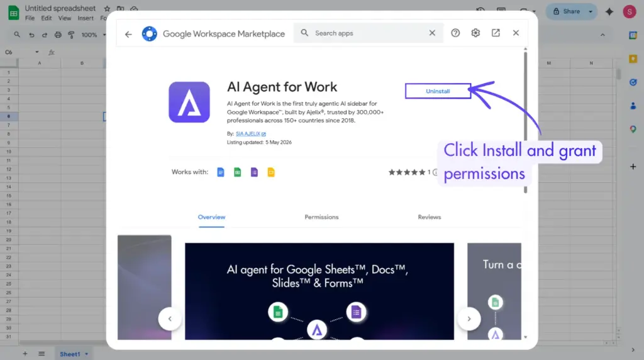Image resolution: width=644 pixels, height=360 pixels.
Task: Switch to the Reviews tab
Action: [x=430, y=217]
